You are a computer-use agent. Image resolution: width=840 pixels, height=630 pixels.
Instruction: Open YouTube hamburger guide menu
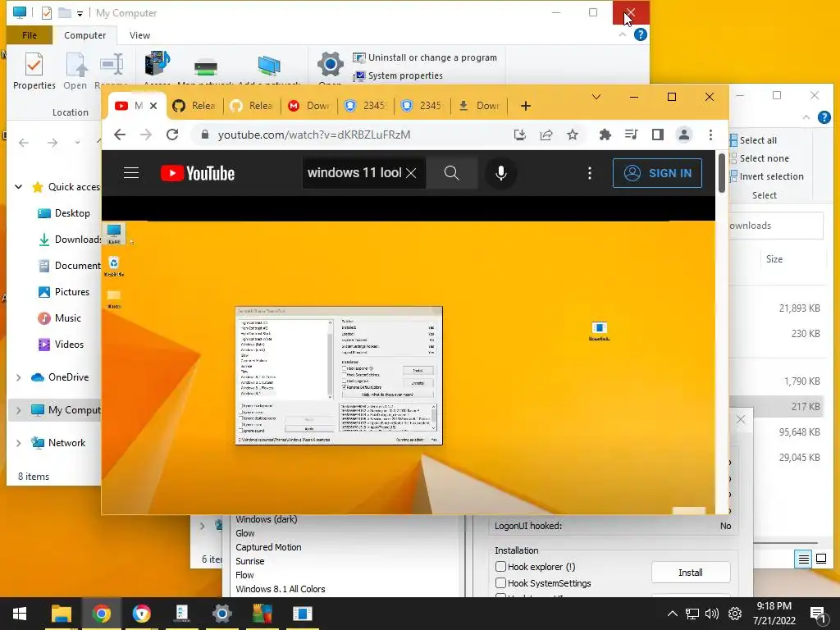pyautogui.click(x=131, y=173)
